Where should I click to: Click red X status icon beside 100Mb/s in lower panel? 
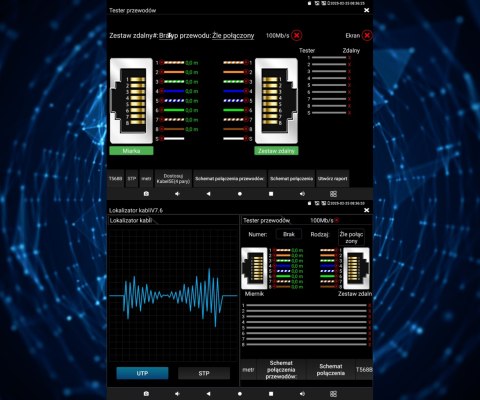[337, 220]
